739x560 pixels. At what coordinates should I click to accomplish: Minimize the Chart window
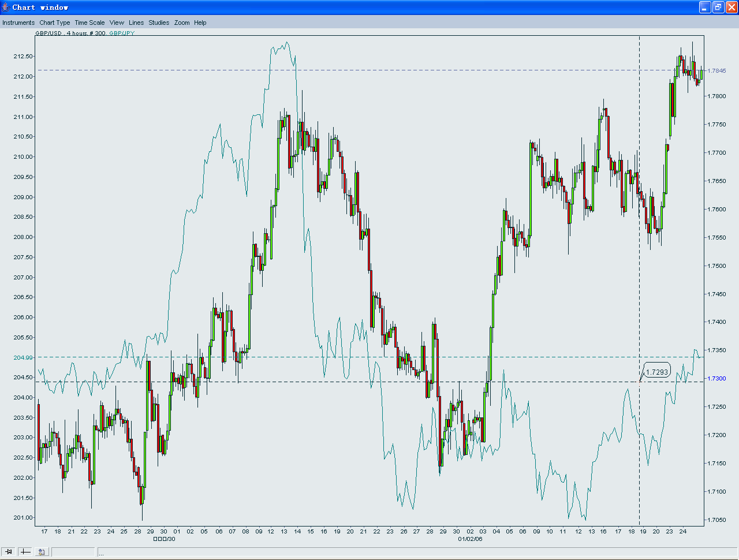(705, 7)
